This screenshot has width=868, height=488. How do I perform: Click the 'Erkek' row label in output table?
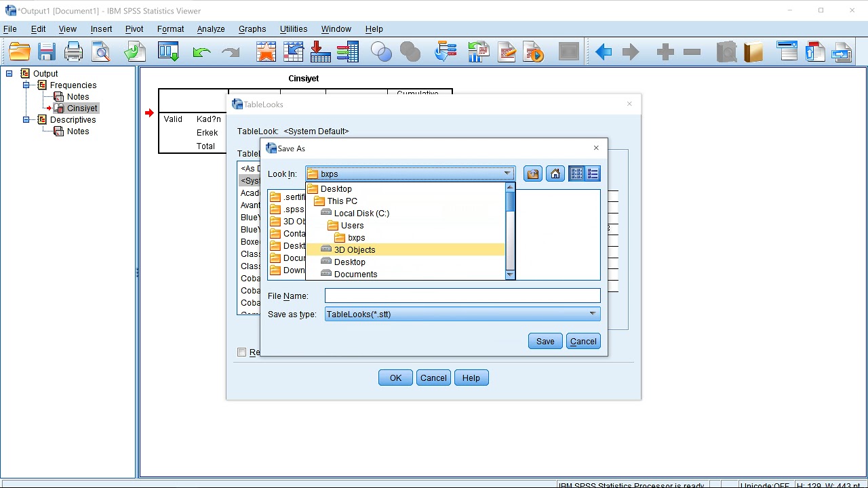tap(207, 133)
